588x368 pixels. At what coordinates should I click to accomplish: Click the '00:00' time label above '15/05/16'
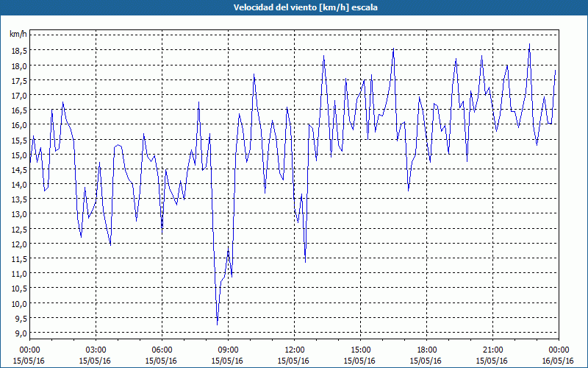pos(29,350)
